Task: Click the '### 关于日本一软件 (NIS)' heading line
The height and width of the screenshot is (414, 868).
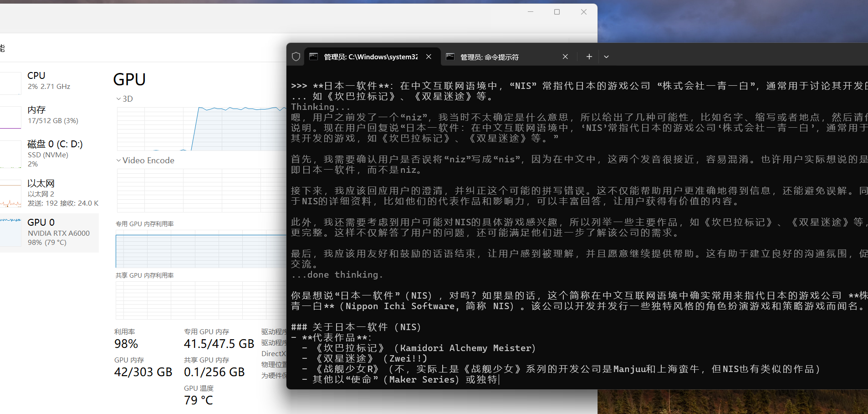Action: 356,327
